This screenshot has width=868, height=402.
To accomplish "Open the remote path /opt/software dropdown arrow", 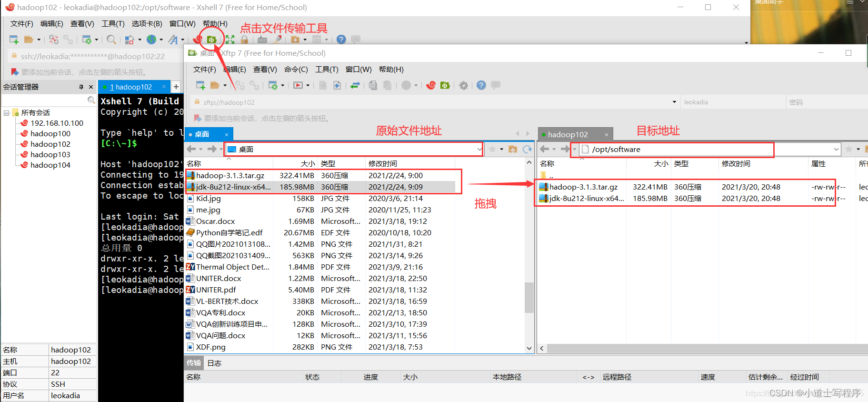I will pos(836,149).
